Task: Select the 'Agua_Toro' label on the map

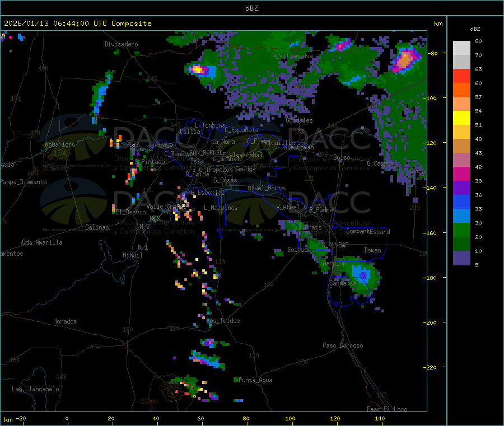Action: point(60,144)
